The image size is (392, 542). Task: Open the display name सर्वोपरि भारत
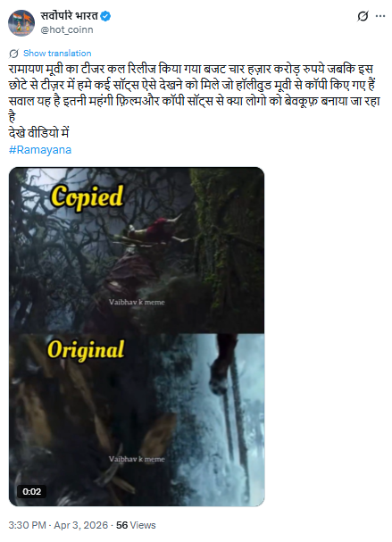click(69, 16)
